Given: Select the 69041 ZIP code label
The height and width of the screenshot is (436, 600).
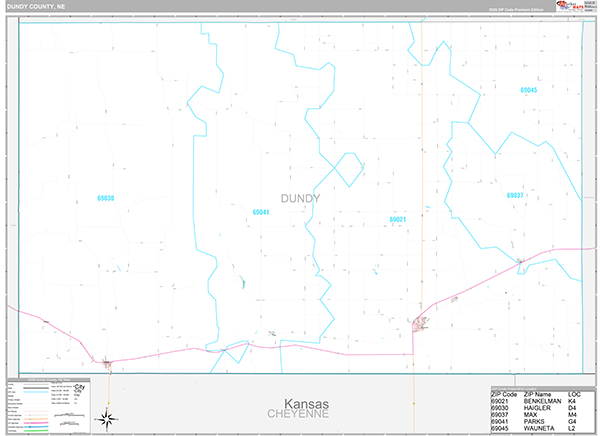Looking at the screenshot, I should pos(261,212).
